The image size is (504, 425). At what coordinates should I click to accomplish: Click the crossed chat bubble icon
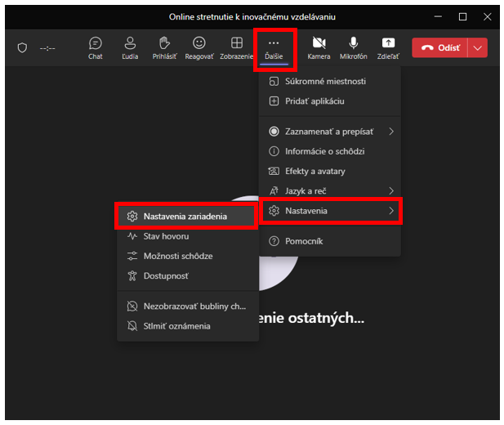pyautogui.click(x=132, y=306)
